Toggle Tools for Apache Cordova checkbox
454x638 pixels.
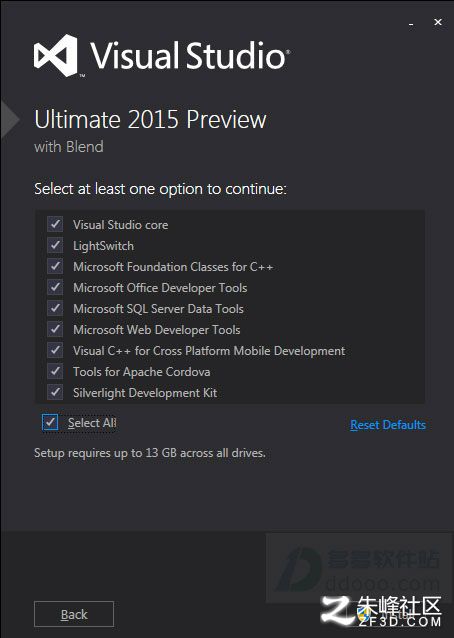click(55, 371)
